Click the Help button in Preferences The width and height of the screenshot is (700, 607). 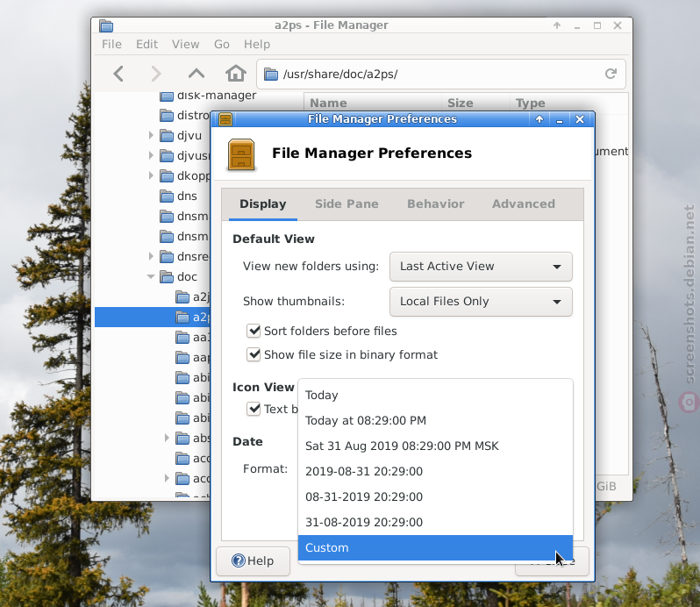tap(254, 561)
